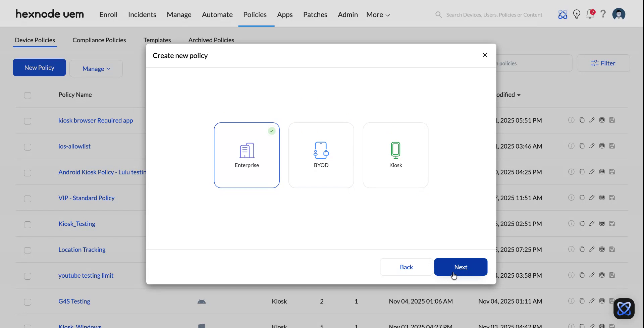Viewport: 644px width, 328px height.
Task: Tick the checkbox next to youtube testing limit
Action: click(x=28, y=276)
